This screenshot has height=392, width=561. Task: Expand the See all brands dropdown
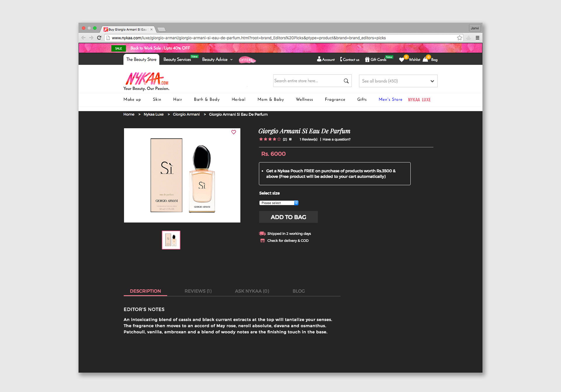(x=398, y=81)
